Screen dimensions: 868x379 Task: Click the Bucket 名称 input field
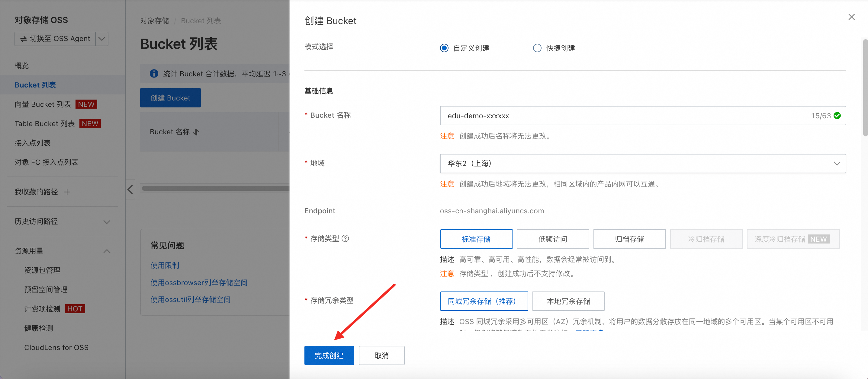(643, 116)
